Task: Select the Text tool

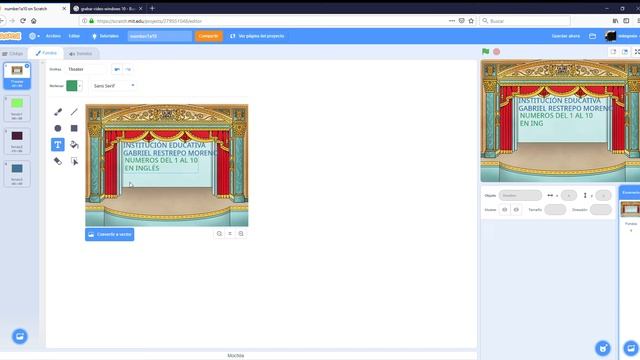Action: [x=58, y=144]
